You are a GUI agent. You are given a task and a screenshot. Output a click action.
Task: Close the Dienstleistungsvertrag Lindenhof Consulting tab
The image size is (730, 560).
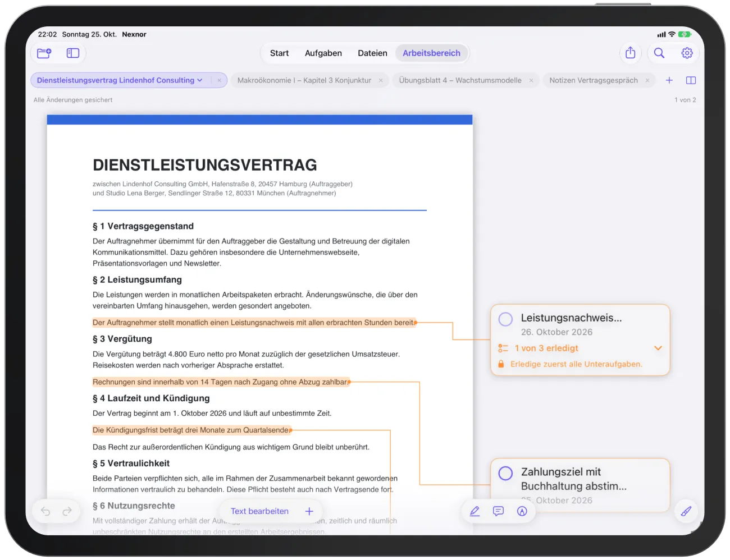pos(219,80)
